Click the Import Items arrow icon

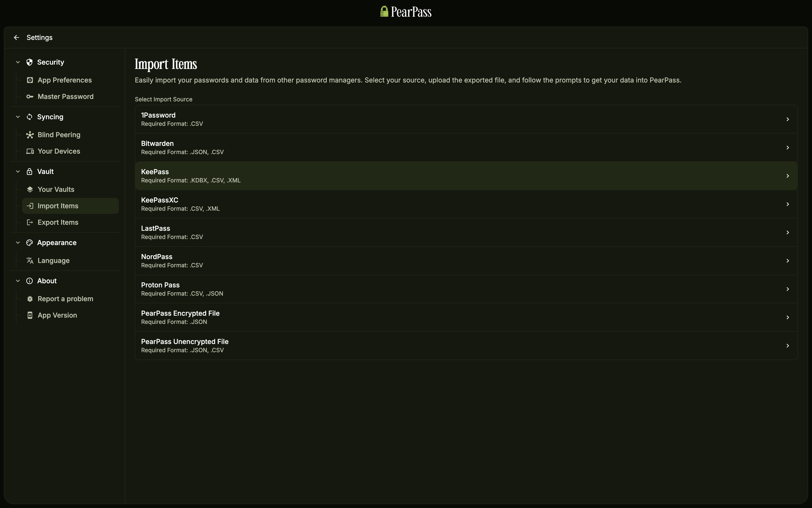click(30, 206)
